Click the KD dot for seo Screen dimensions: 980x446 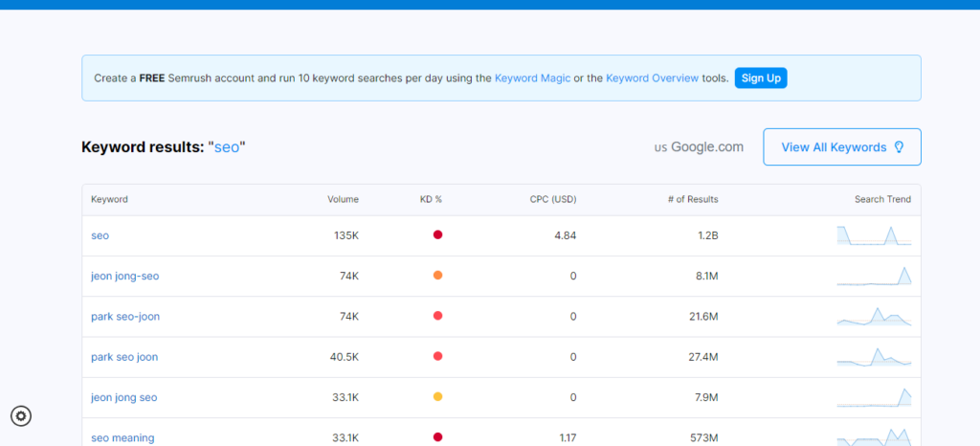[x=437, y=234]
